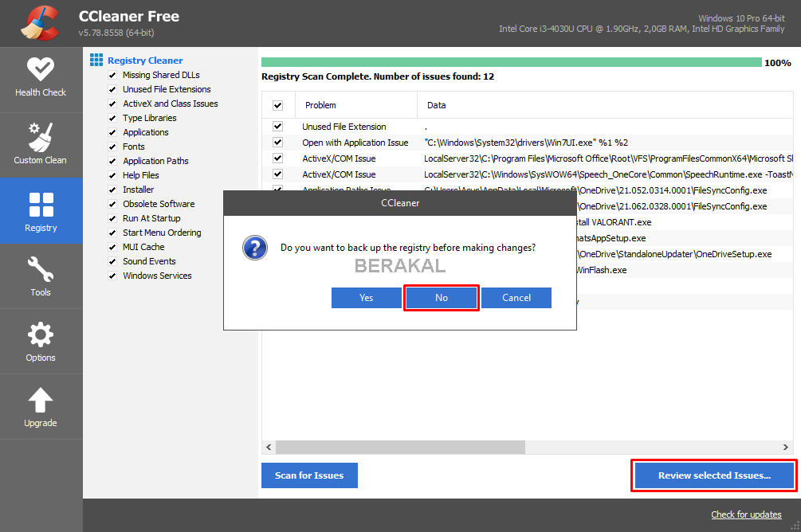Open Check for updates link
The image size is (801, 532).
(746, 514)
